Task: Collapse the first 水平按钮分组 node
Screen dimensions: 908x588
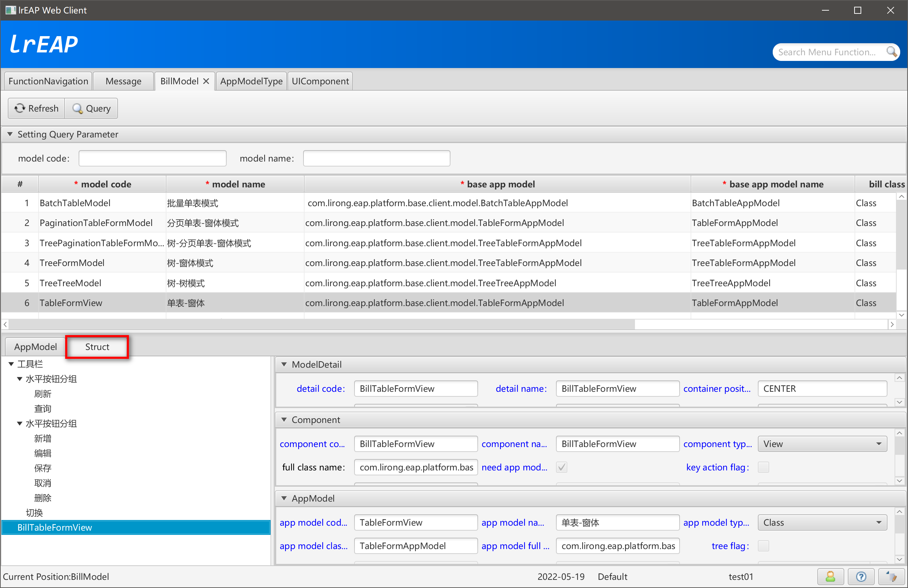Action: [x=20, y=379]
